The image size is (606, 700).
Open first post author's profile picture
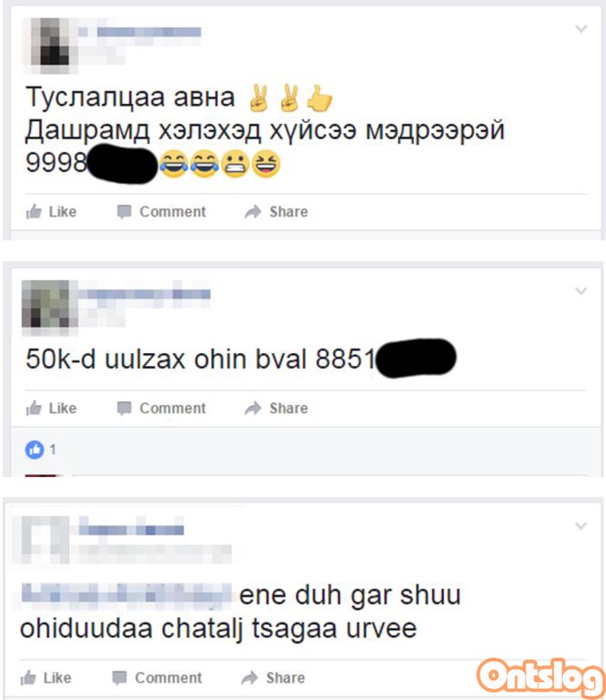[49, 46]
